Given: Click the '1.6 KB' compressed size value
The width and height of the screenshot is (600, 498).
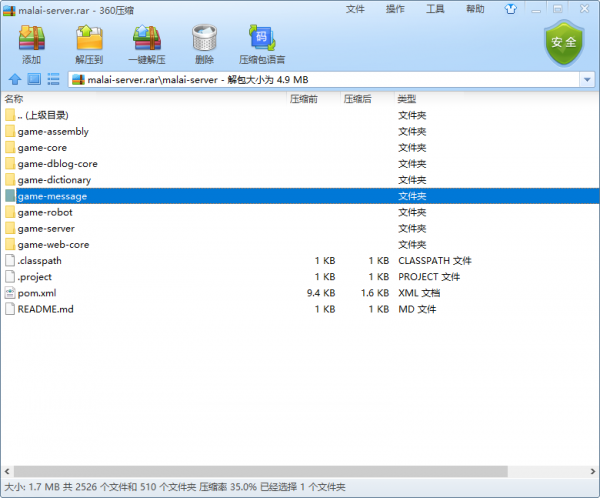Looking at the screenshot, I should click(x=375, y=293).
